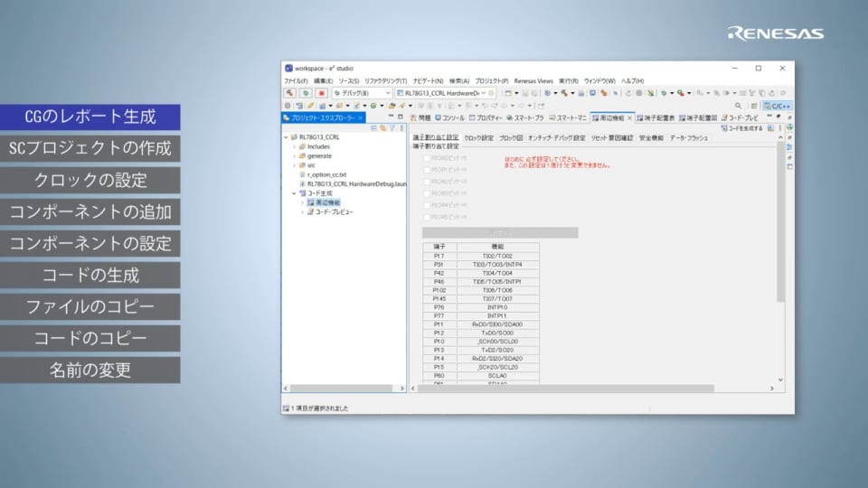The image size is (868, 488).
Task: Toggle the PIOR0 bit checkbox
Action: point(426,158)
